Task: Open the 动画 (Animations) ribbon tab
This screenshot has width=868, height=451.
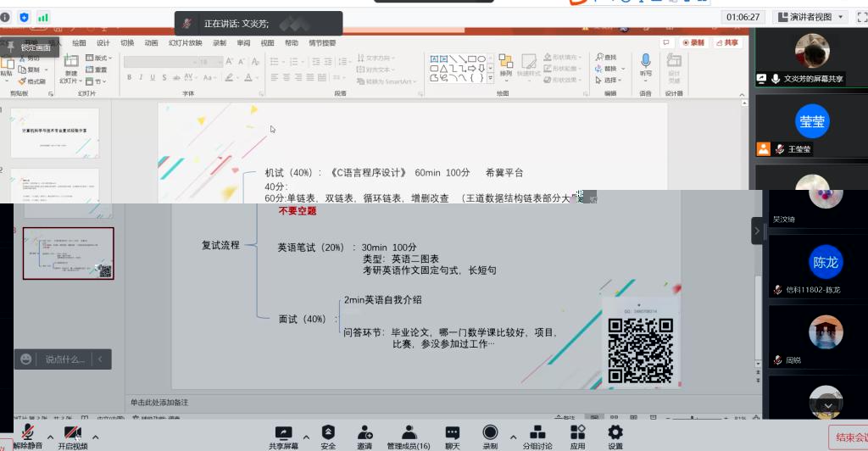Action: point(151,43)
